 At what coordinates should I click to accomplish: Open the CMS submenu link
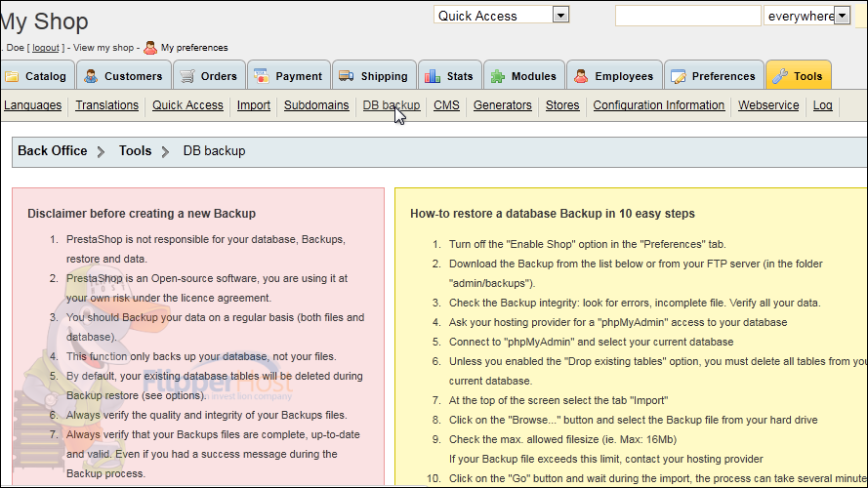point(447,105)
